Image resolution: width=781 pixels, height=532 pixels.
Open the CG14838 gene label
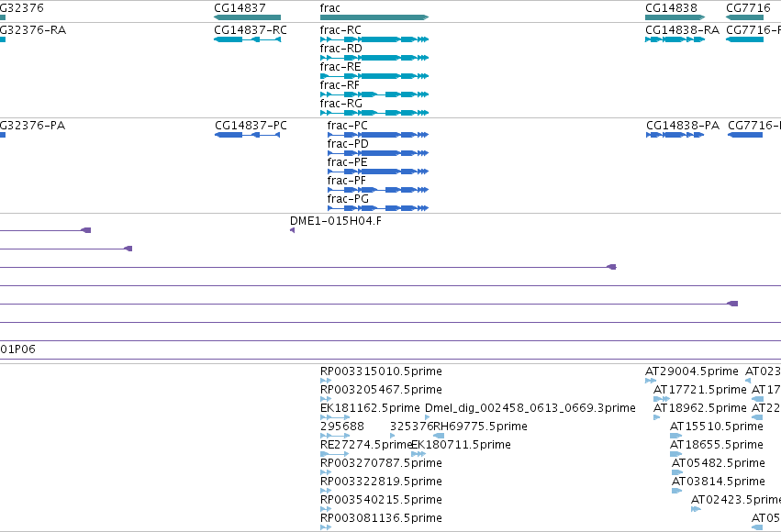coord(671,8)
